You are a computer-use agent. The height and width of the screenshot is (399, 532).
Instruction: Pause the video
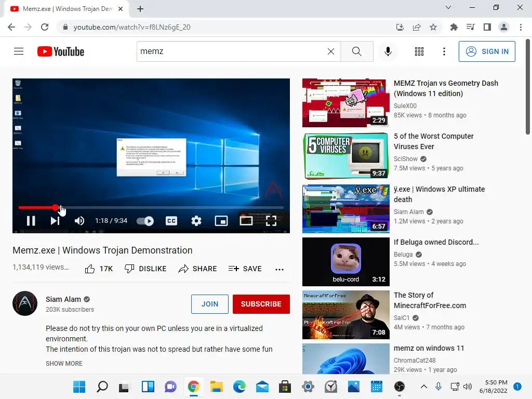pyautogui.click(x=31, y=221)
